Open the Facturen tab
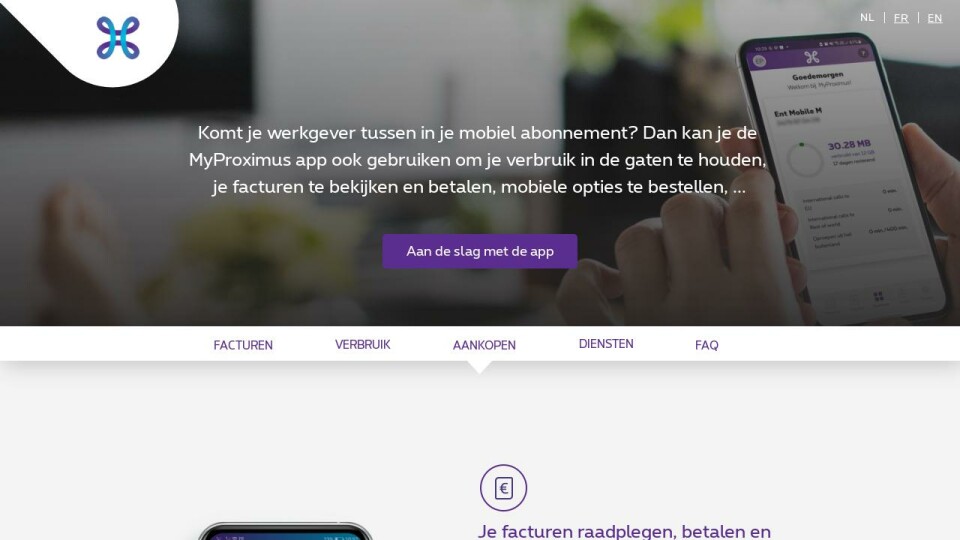 (243, 345)
